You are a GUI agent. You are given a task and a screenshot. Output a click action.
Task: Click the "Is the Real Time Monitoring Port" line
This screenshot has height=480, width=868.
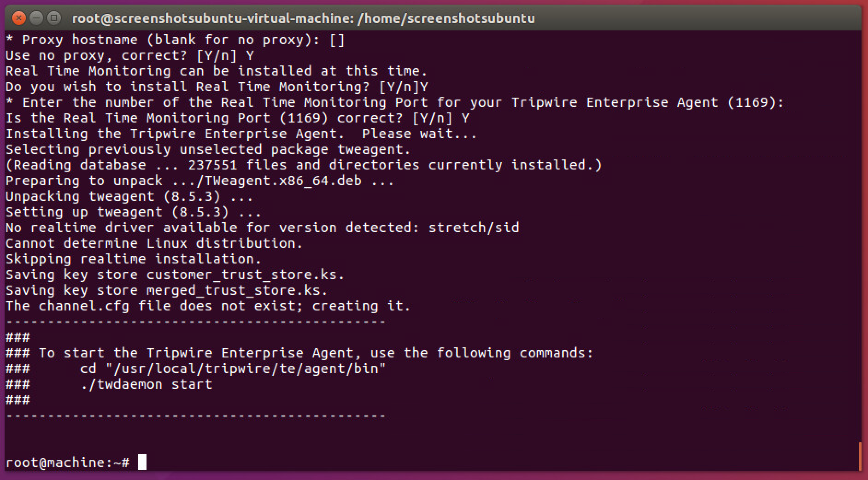[237, 118]
